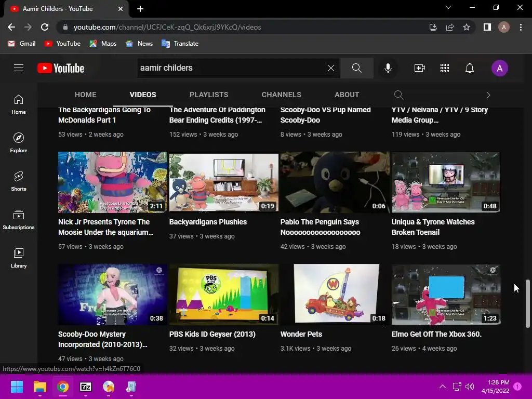
Task: Switch to the channel HOME tab
Action: pos(86,95)
